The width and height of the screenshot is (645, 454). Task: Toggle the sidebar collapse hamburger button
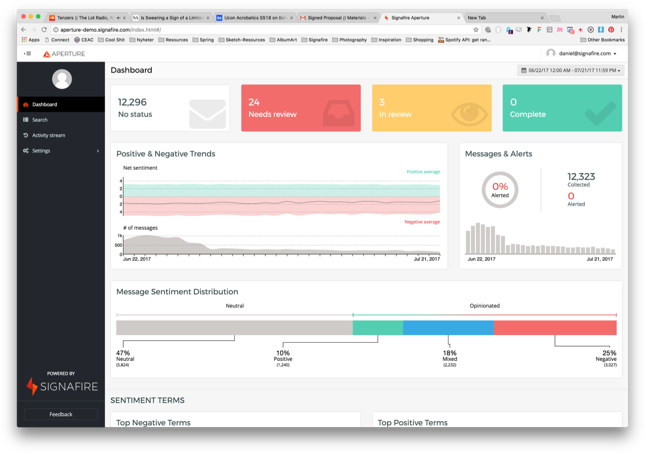pyautogui.click(x=27, y=54)
